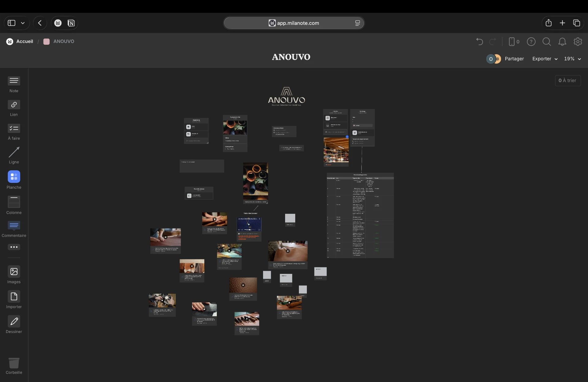The height and width of the screenshot is (382, 588).
Task: Click the app.milanote.com address field
Action: [x=294, y=23]
